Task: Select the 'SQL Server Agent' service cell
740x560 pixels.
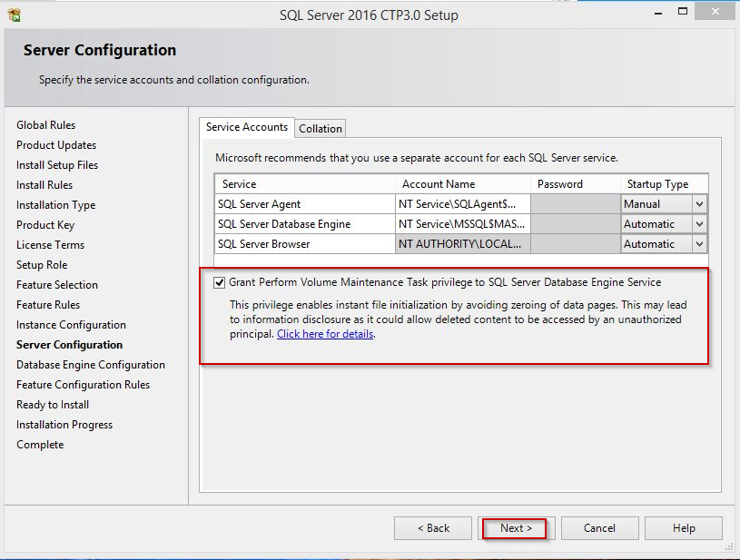Action: pyautogui.click(x=305, y=204)
